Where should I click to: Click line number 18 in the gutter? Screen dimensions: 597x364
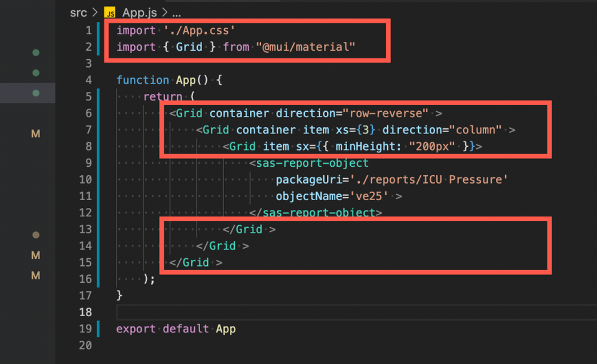[85, 312]
